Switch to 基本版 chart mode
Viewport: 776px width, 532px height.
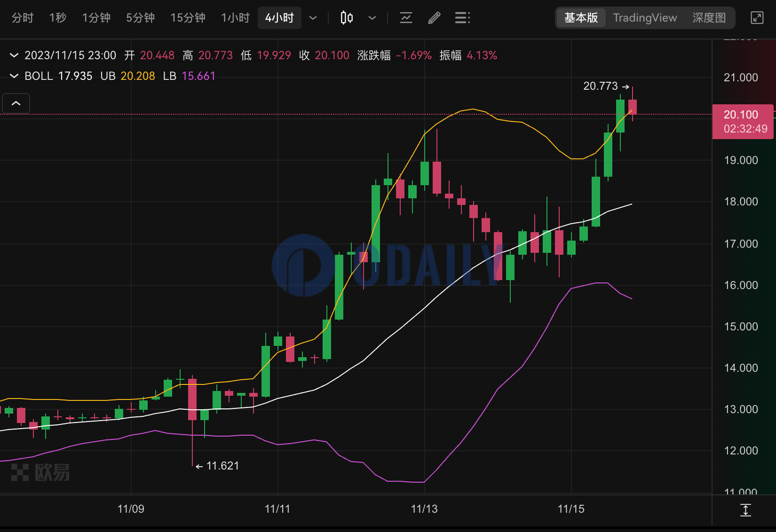coord(581,18)
